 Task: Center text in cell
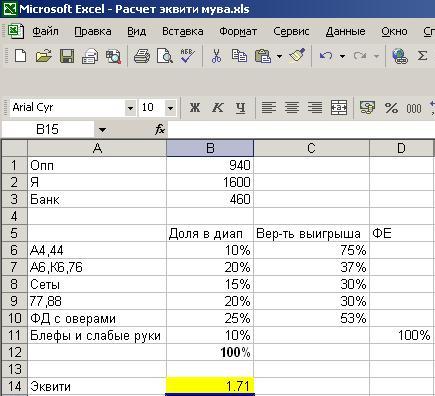[x=292, y=108]
